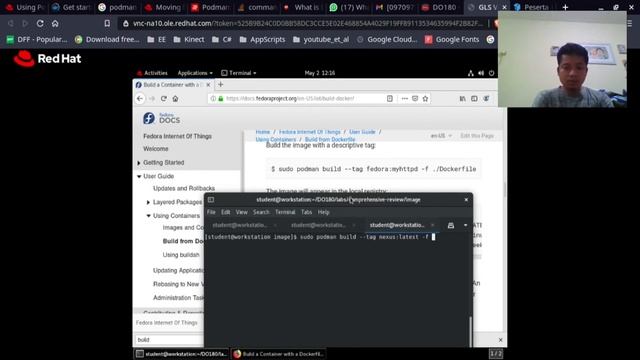
Task: Click the outer browser address bar
Action: pos(303,23)
